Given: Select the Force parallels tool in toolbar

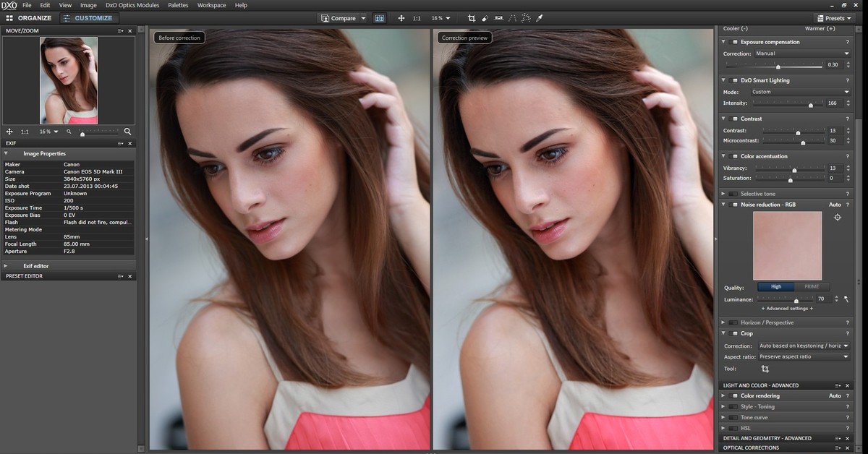Looking at the screenshot, I should click(x=512, y=18).
